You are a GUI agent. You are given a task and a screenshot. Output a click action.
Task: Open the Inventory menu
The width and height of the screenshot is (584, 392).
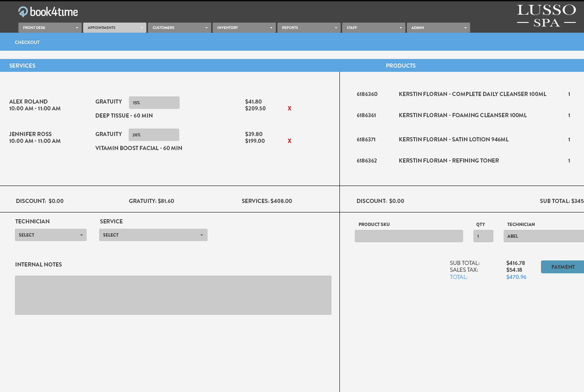tap(244, 28)
